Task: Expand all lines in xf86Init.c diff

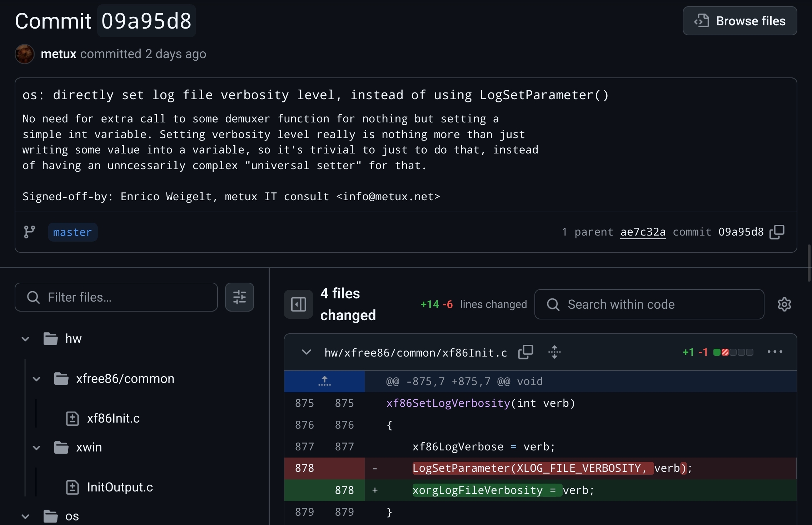Action: coord(554,352)
